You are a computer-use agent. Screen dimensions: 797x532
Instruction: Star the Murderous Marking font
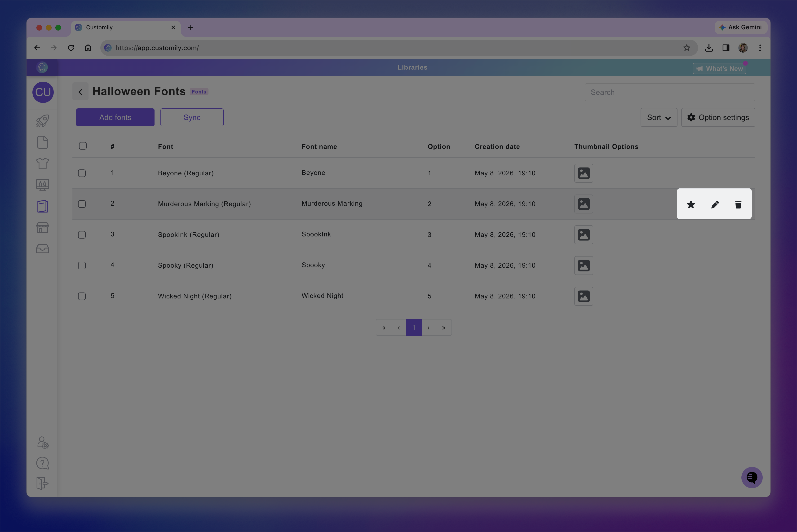691,204
